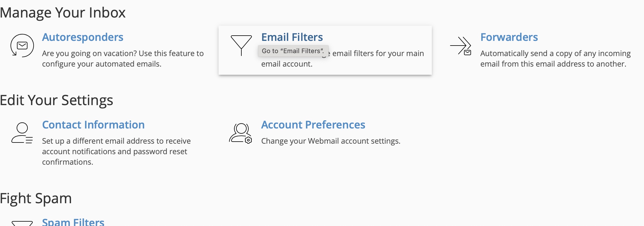Click the Contact Information description paragraph
This screenshot has width=644, height=226.
[116, 152]
